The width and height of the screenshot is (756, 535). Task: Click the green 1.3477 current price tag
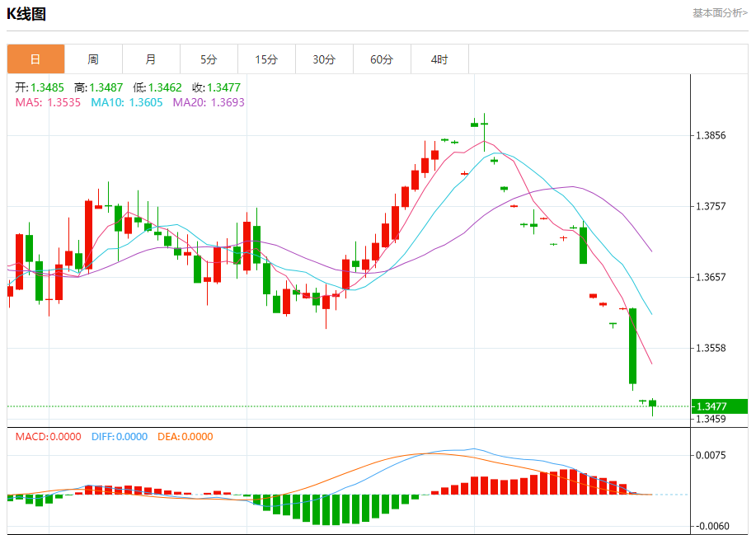[720, 406]
